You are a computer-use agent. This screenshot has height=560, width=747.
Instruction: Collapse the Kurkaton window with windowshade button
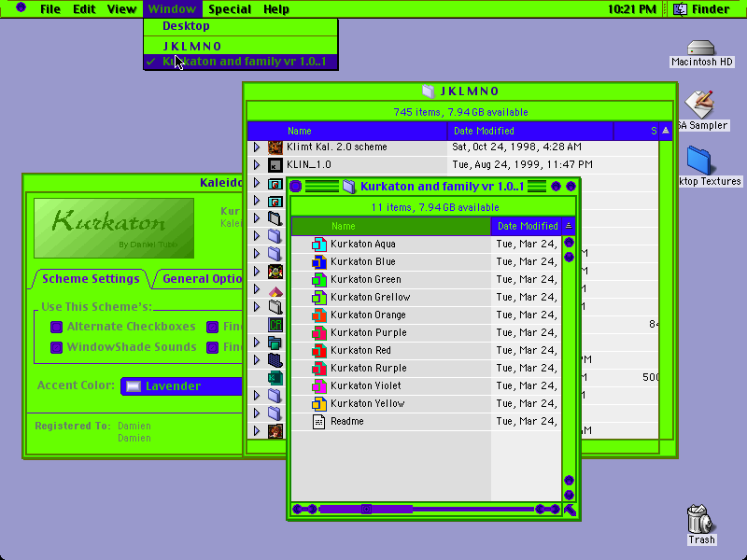point(571,187)
